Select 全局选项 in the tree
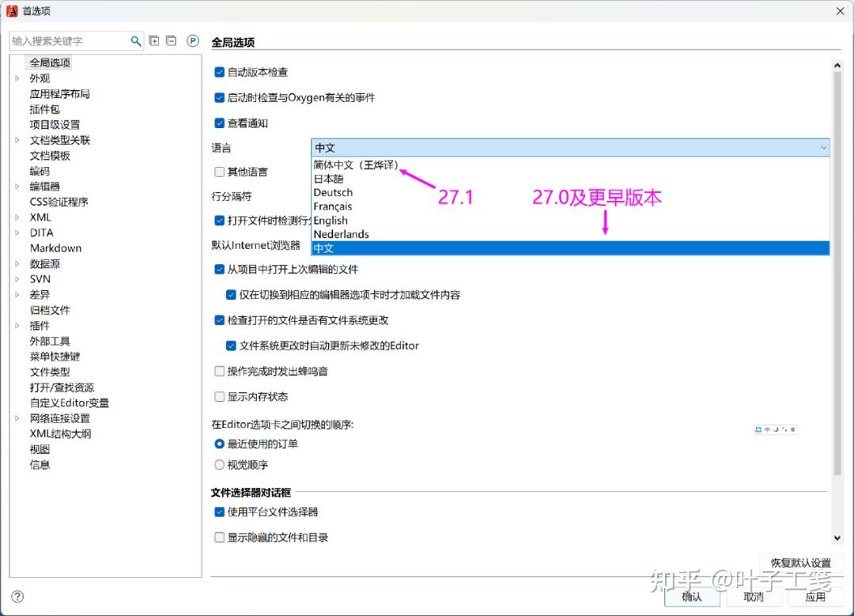This screenshot has width=854, height=616. pos(50,62)
